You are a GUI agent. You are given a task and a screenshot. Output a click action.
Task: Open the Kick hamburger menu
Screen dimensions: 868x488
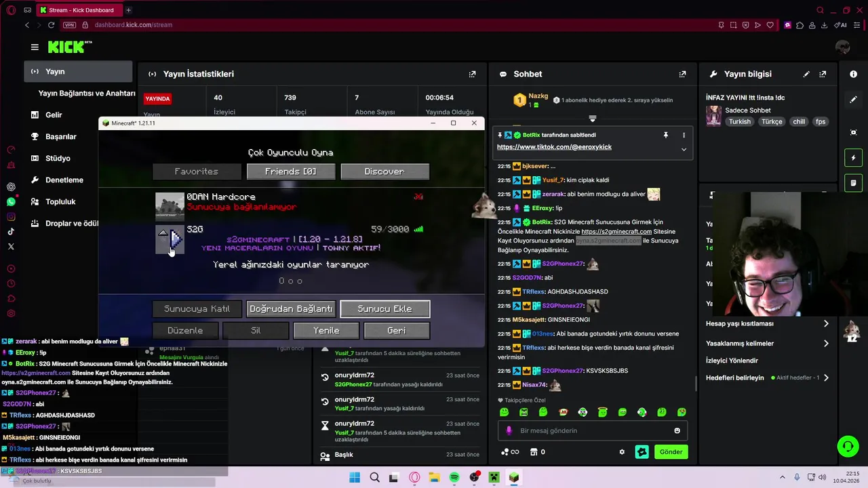[x=35, y=47]
